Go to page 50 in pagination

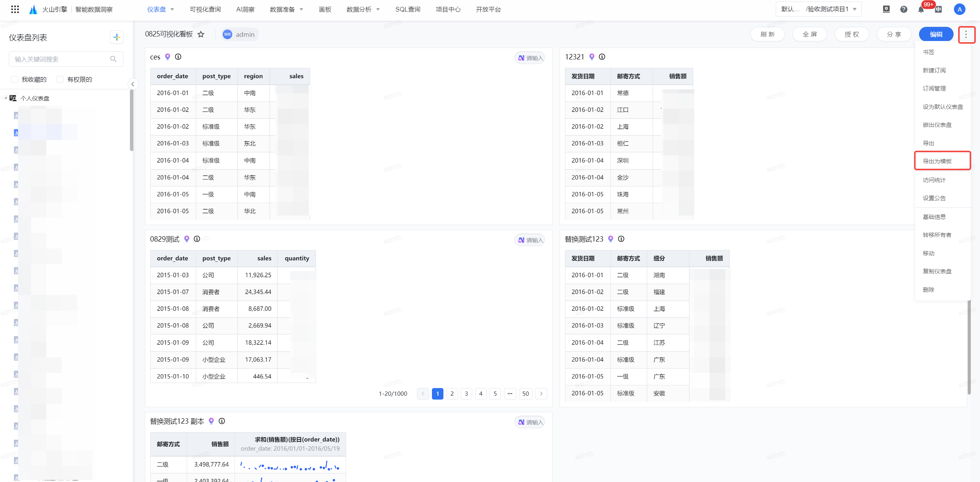(x=525, y=394)
